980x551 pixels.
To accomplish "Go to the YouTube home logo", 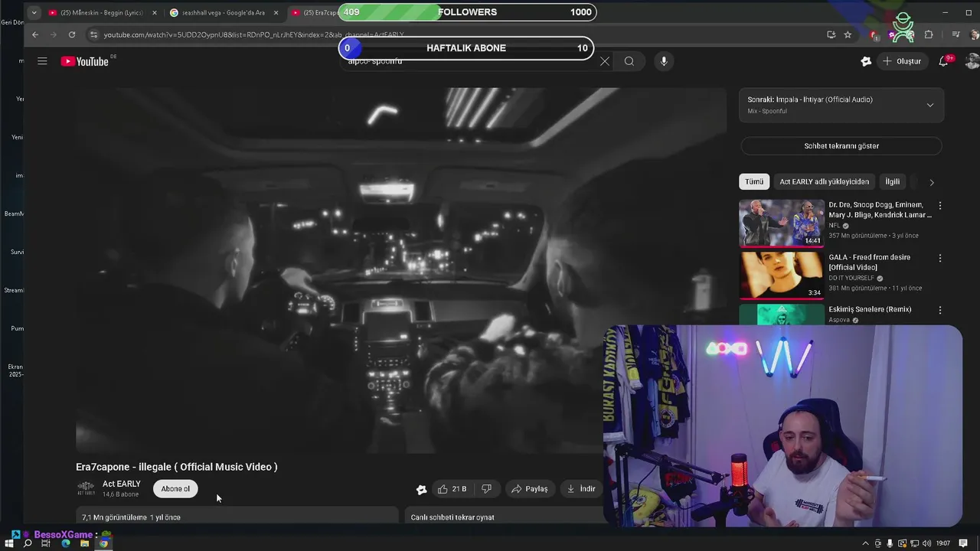I will point(85,61).
